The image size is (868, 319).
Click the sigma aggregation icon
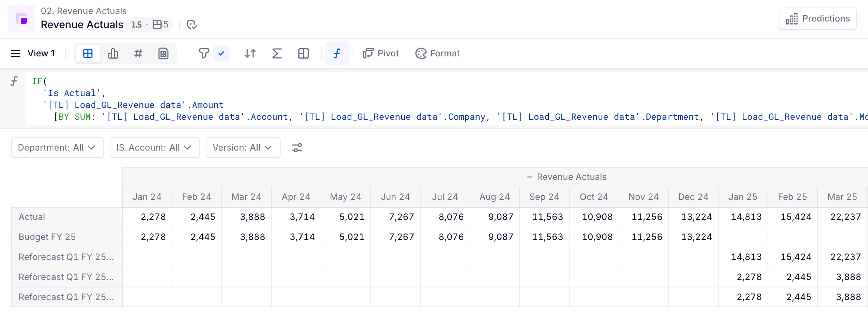[277, 53]
